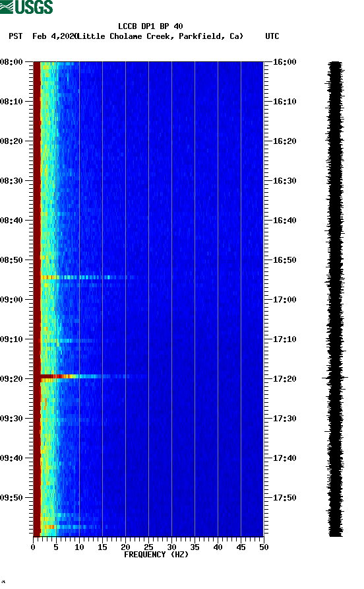Click the 09:30 PST time label

11,419
